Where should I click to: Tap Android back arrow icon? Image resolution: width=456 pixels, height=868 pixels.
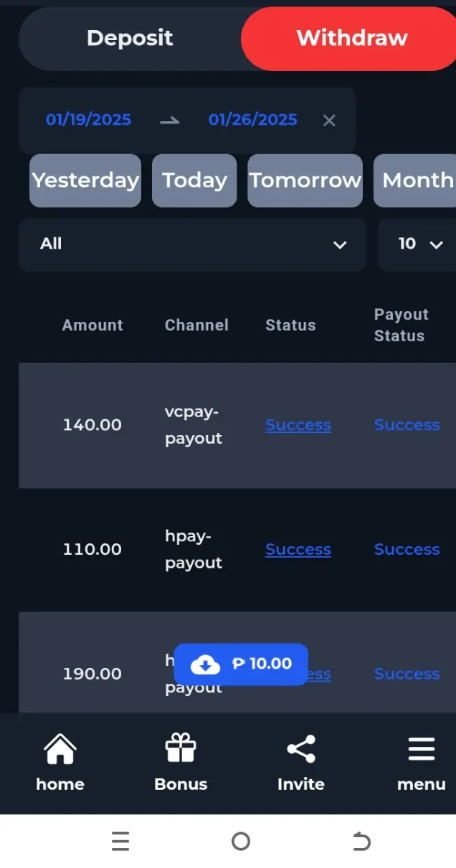tap(361, 841)
